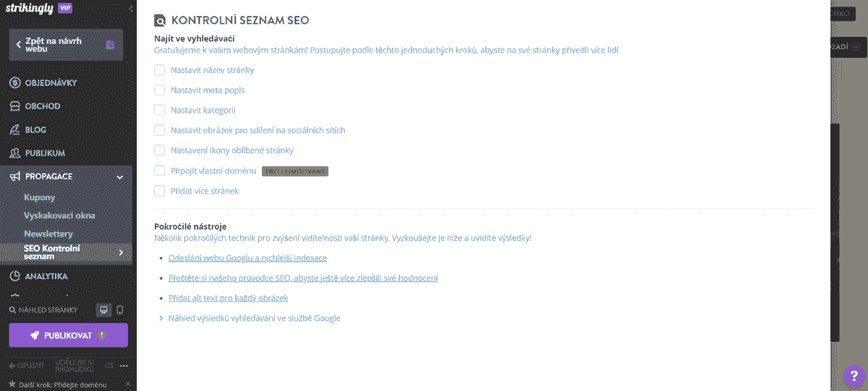The image size is (868, 391).
Task: Switch to desktop preview icon
Action: (x=104, y=310)
